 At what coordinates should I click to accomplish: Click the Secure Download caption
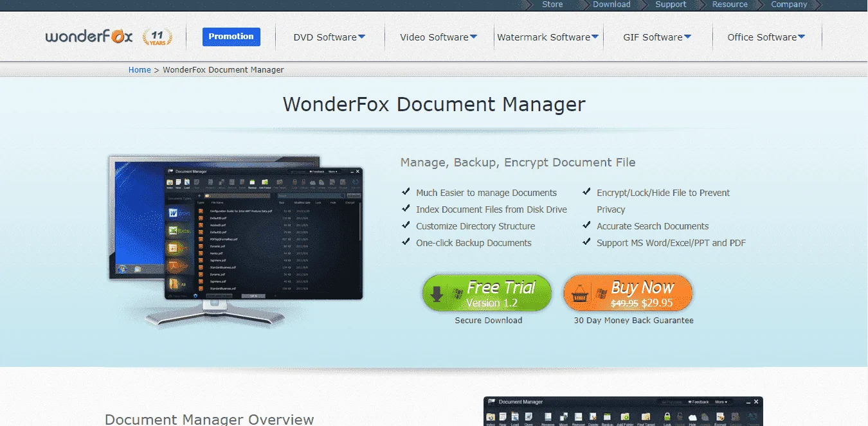point(488,320)
